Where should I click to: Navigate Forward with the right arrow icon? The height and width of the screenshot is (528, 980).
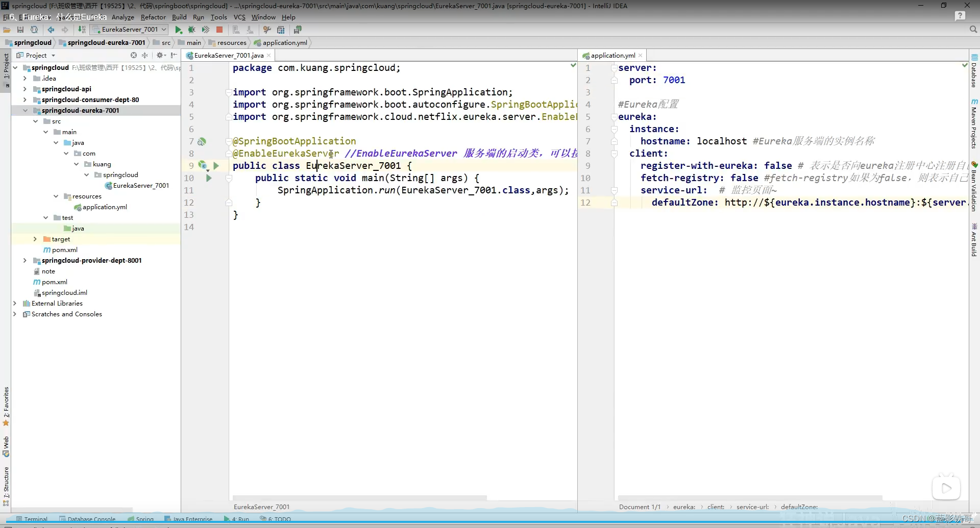[x=65, y=30]
